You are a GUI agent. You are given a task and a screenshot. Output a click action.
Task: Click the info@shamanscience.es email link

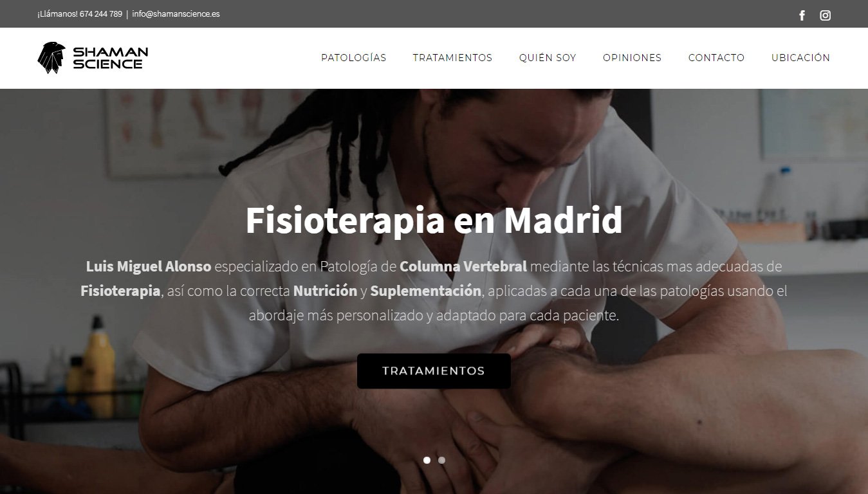click(x=176, y=14)
